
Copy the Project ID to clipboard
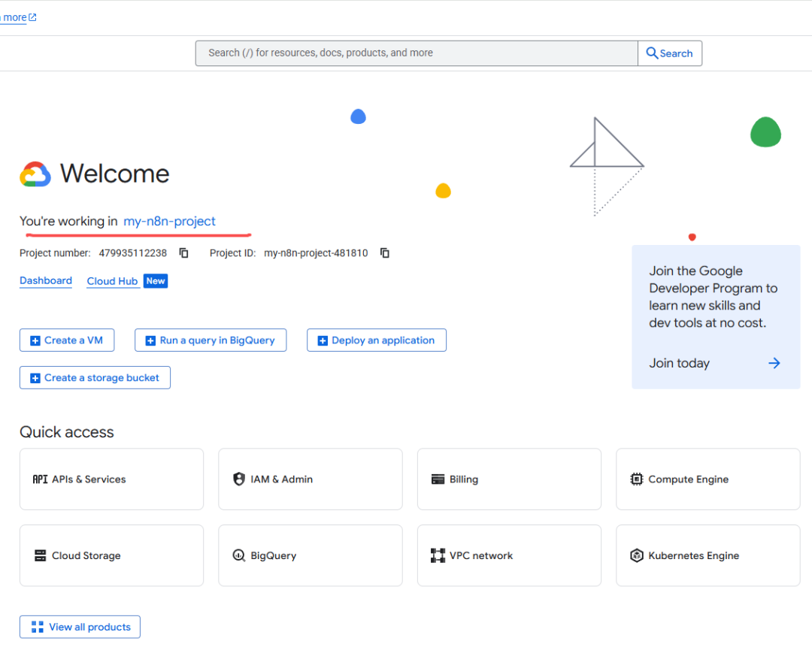pyautogui.click(x=385, y=253)
